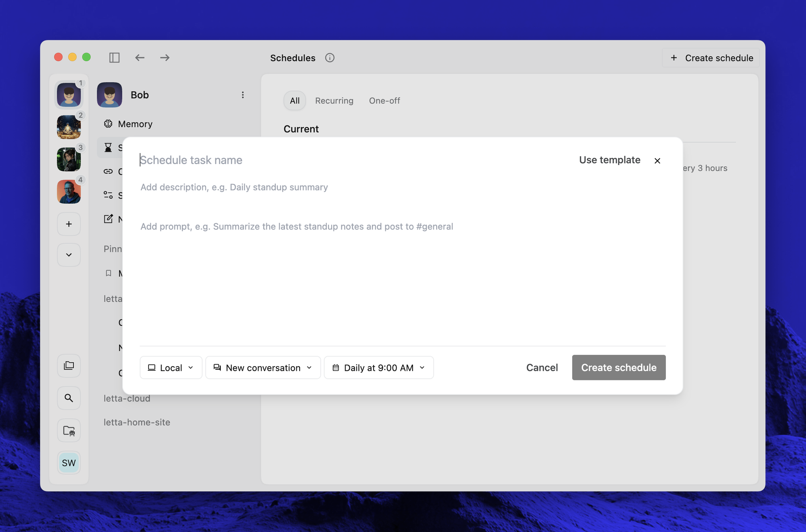Switch to the All tab
Screen dimensions: 806x532
295,101
